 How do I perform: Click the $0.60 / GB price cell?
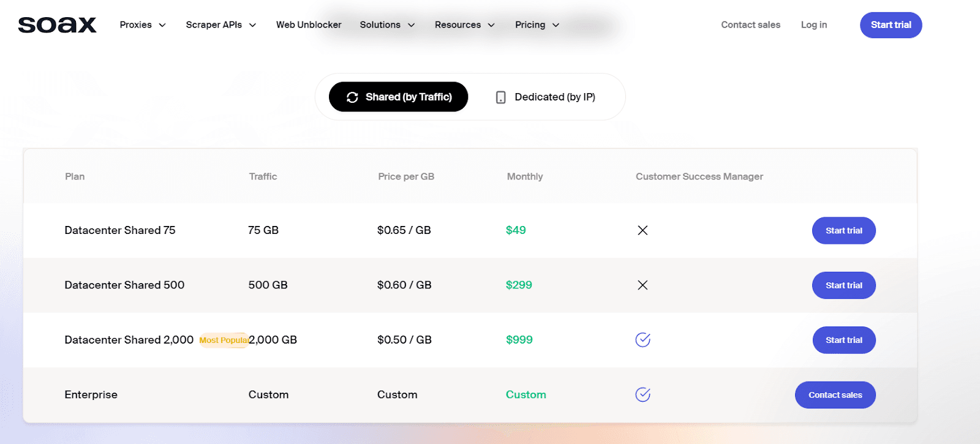click(404, 285)
